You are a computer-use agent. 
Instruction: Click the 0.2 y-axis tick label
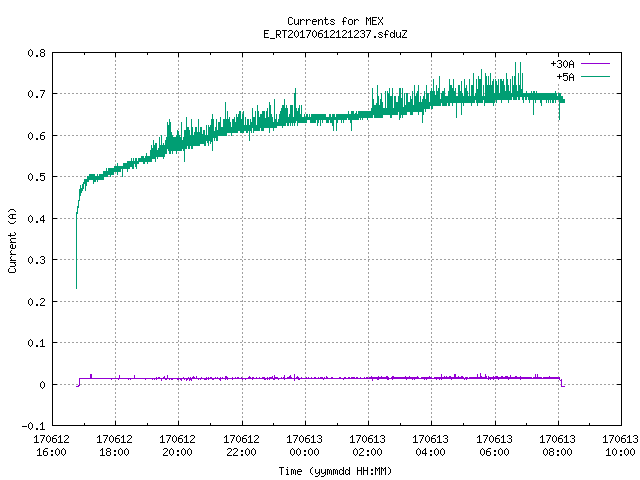point(36,302)
